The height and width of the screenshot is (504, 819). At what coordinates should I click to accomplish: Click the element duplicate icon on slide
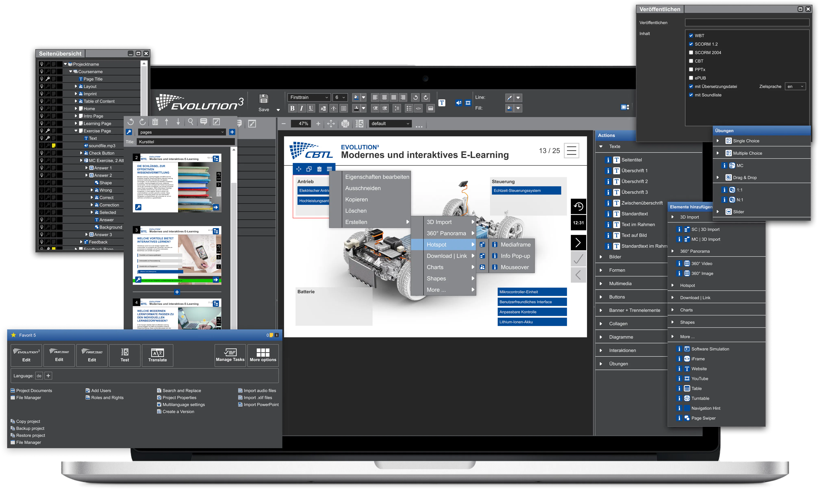(309, 169)
